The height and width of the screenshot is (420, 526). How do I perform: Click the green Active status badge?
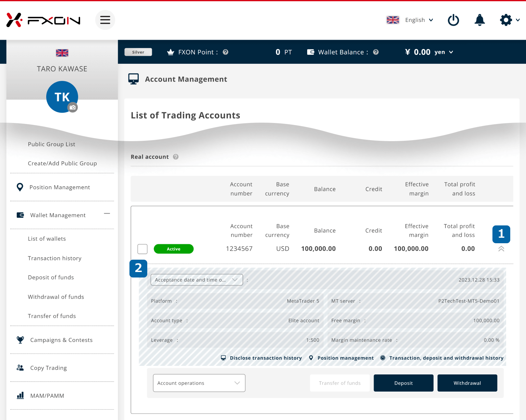point(174,249)
